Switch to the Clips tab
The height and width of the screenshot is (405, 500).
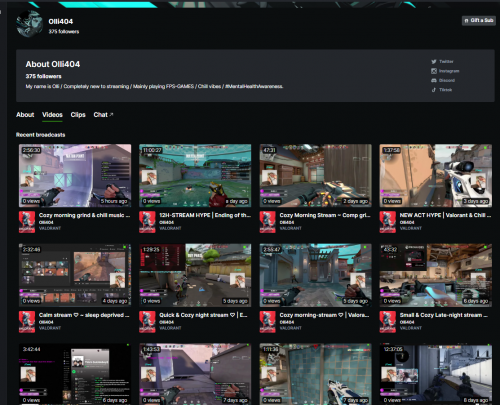click(x=78, y=115)
